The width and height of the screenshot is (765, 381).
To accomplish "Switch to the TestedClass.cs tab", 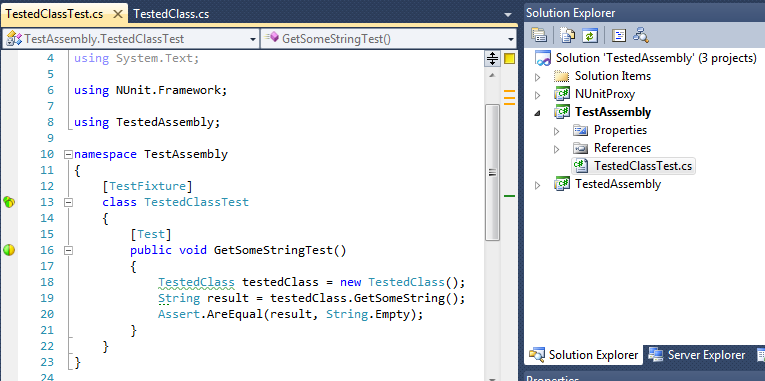I will click(171, 14).
